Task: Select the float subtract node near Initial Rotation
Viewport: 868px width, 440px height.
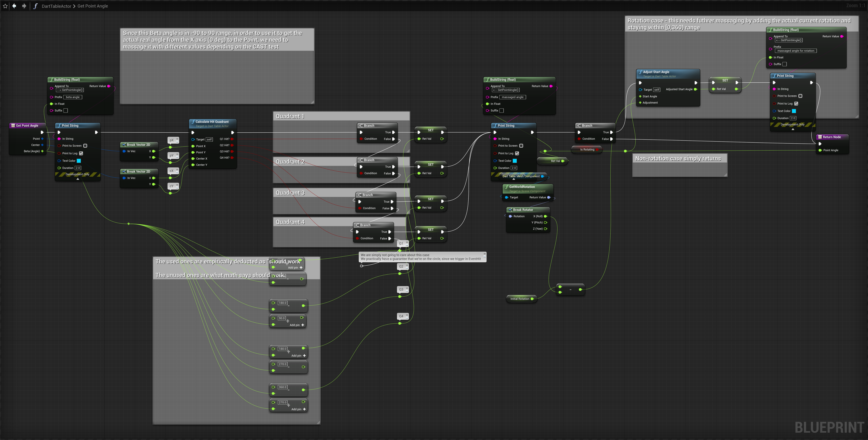Action: click(x=570, y=290)
